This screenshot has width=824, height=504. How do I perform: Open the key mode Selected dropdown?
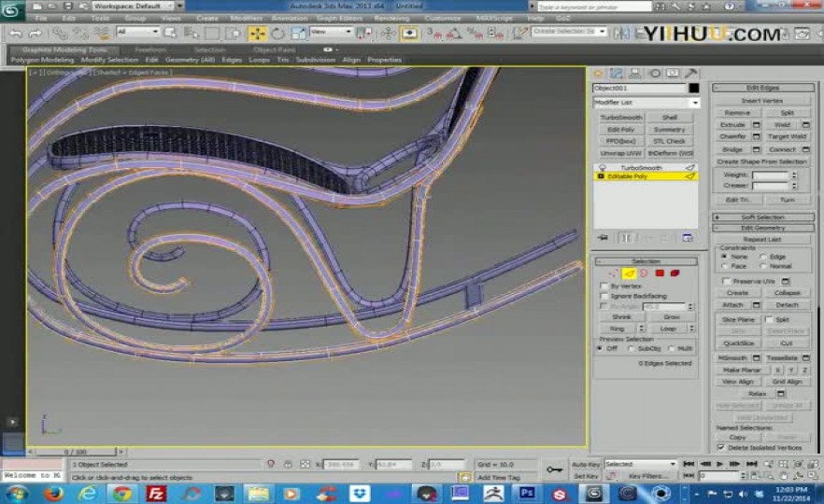click(x=640, y=464)
